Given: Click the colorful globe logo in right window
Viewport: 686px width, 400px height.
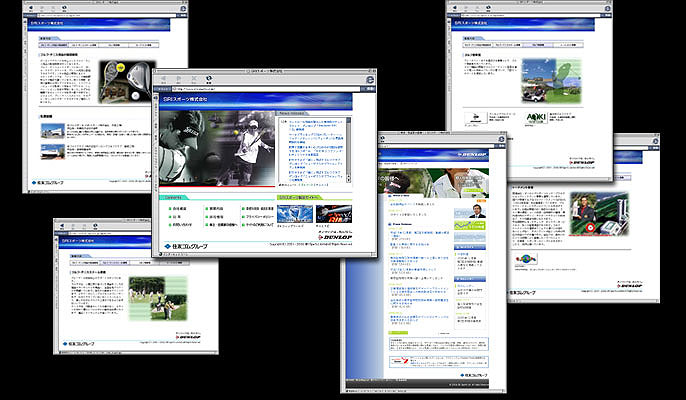Looking at the screenshot, I should pyautogui.click(x=525, y=259).
